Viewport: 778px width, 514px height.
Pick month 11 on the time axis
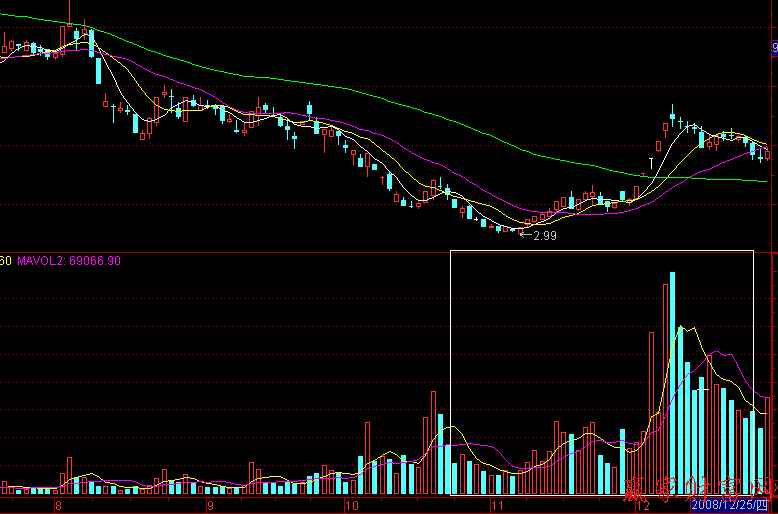496,506
